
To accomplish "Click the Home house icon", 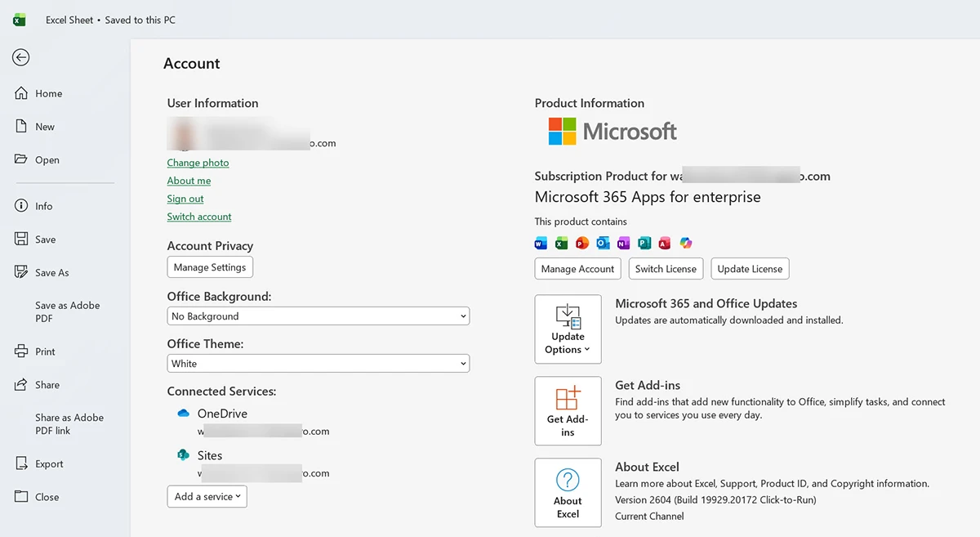I will pyautogui.click(x=21, y=93).
